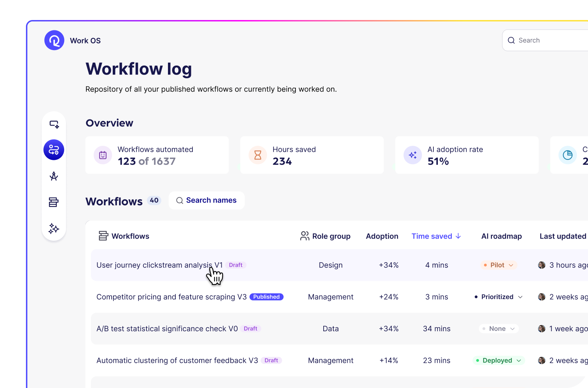Viewport: 588px width, 388px height.
Task: Click the AI adoption rate sparkle icon
Action: [413, 155]
